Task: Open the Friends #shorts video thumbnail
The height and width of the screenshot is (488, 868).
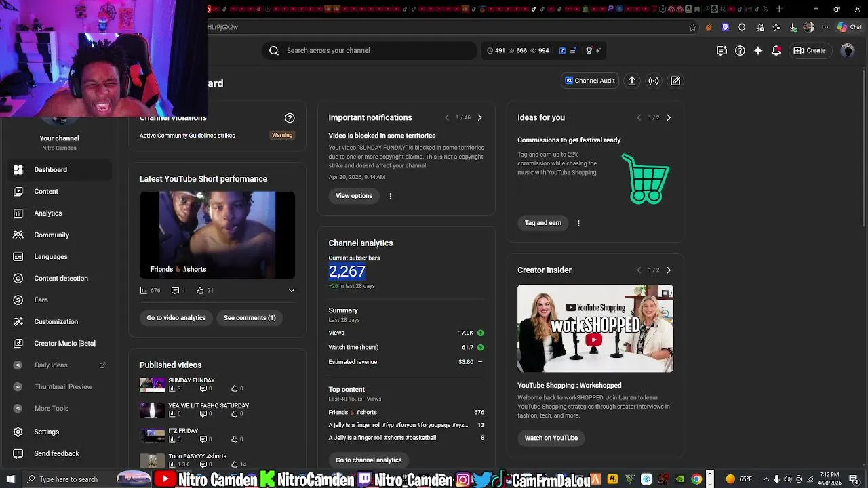Action: pos(217,235)
